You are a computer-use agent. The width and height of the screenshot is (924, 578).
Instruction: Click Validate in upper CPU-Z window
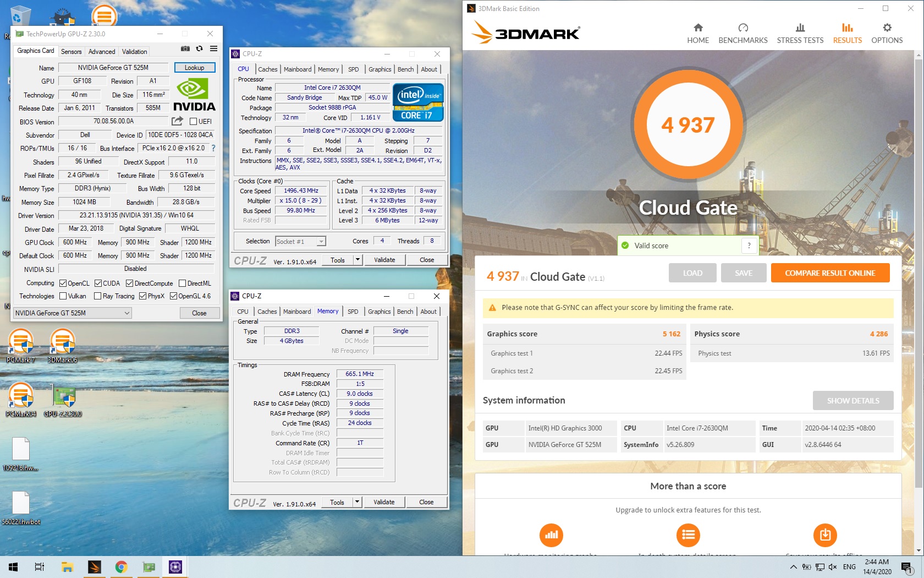click(384, 260)
